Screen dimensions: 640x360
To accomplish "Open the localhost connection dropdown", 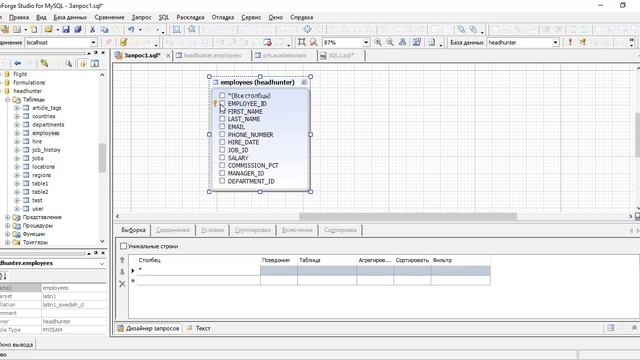I will coord(93,42).
